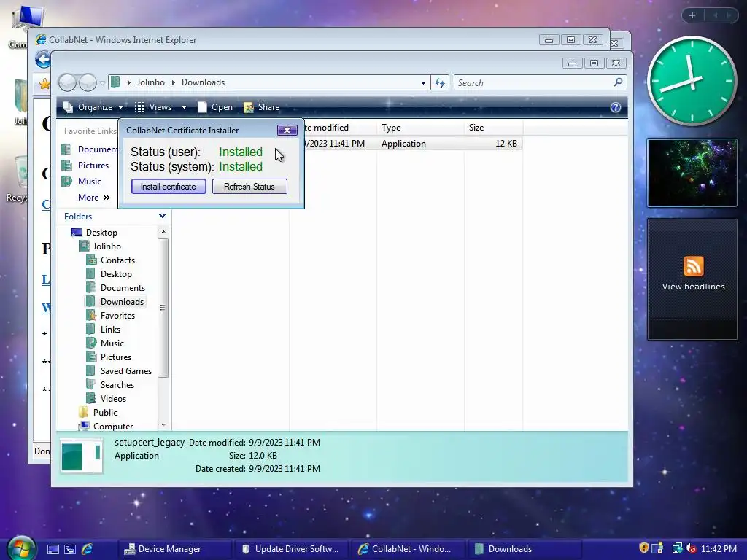
Task: Click the sidebar clock gadget
Action: 692,81
